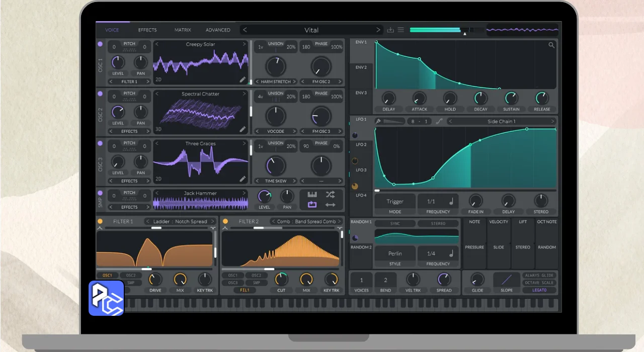Click the sample keytrack piano icon

point(312,195)
